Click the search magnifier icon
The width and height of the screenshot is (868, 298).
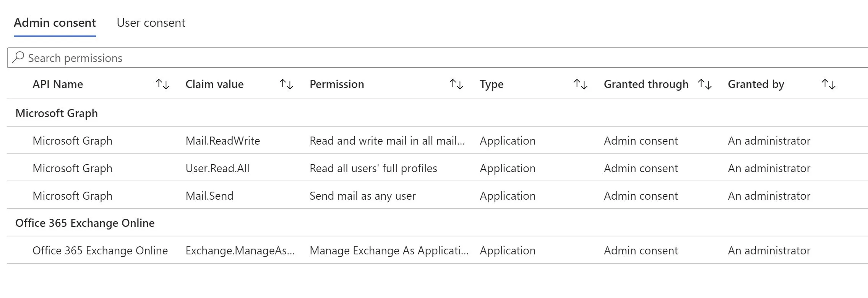tap(18, 57)
